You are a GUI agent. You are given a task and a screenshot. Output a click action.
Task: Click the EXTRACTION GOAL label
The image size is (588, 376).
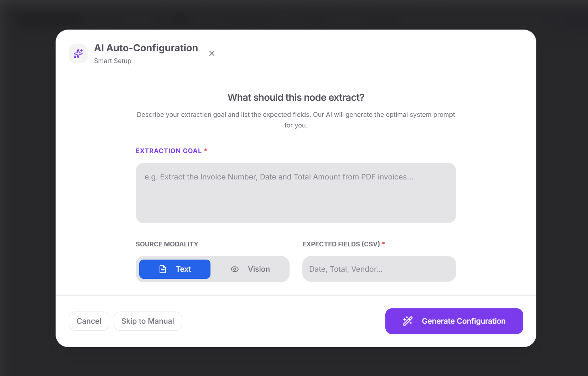(x=168, y=151)
